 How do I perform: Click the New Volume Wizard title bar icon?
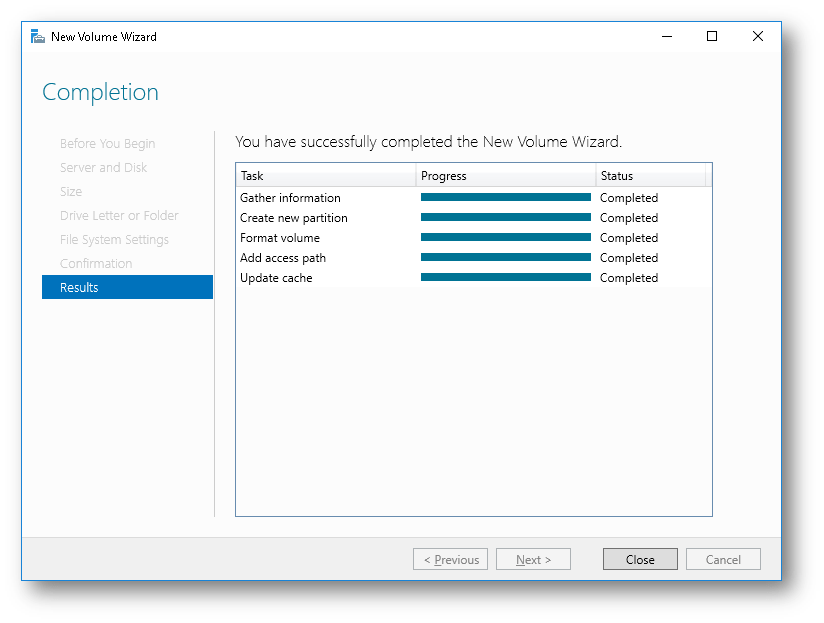tap(38, 36)
